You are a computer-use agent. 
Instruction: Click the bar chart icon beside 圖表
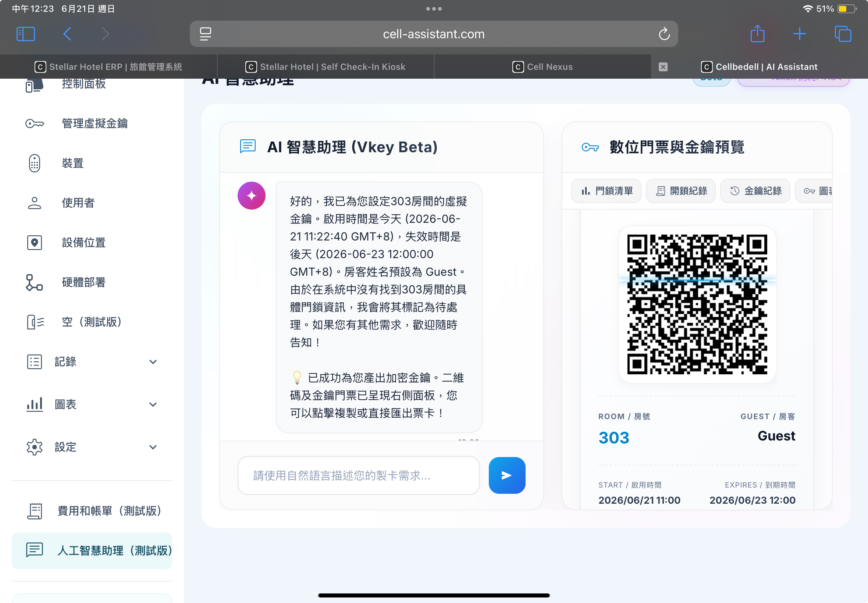[x=34, y=404]
